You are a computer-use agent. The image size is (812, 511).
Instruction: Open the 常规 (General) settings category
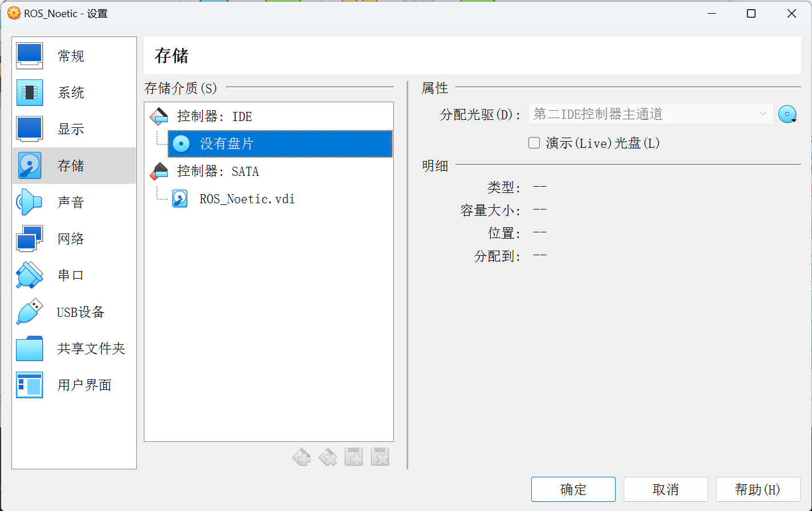(x=74, y=56)
